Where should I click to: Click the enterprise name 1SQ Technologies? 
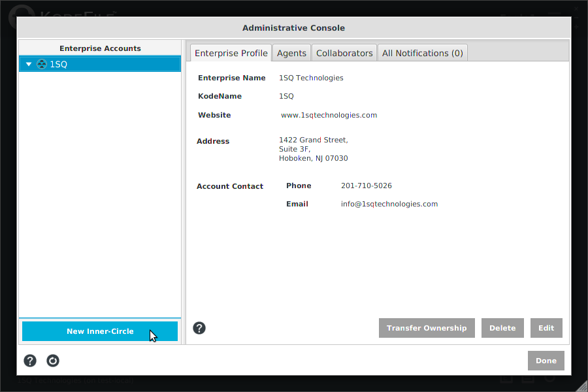point(311,78)
